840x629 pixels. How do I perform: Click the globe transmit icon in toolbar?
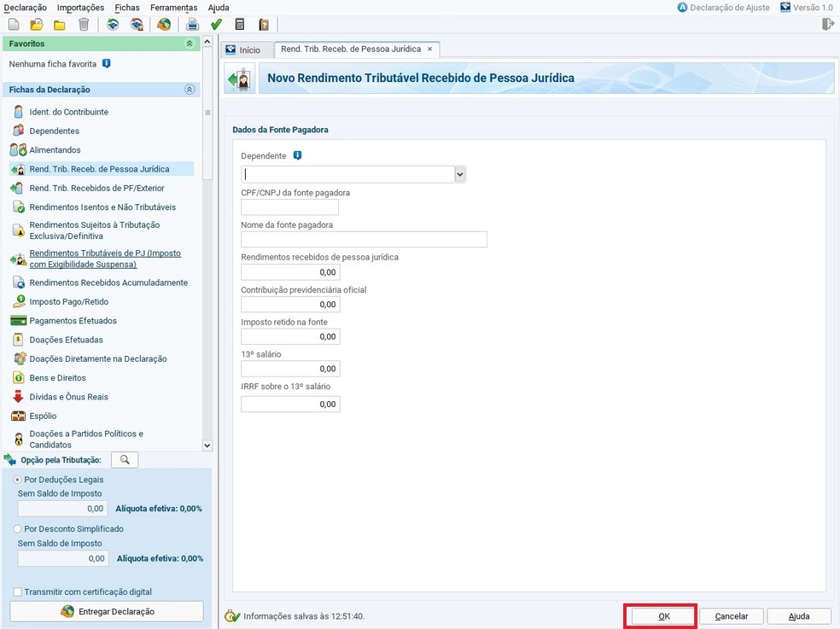pos(164,25)
